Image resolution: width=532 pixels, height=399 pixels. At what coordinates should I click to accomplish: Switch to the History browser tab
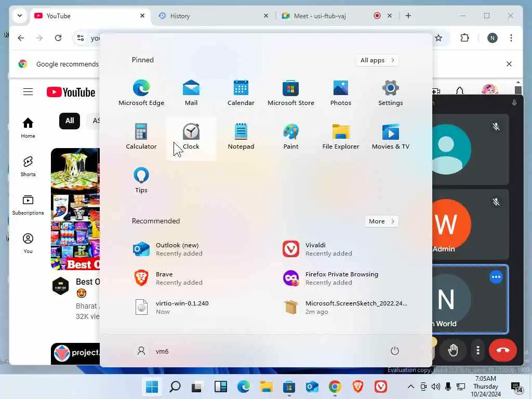214,16
